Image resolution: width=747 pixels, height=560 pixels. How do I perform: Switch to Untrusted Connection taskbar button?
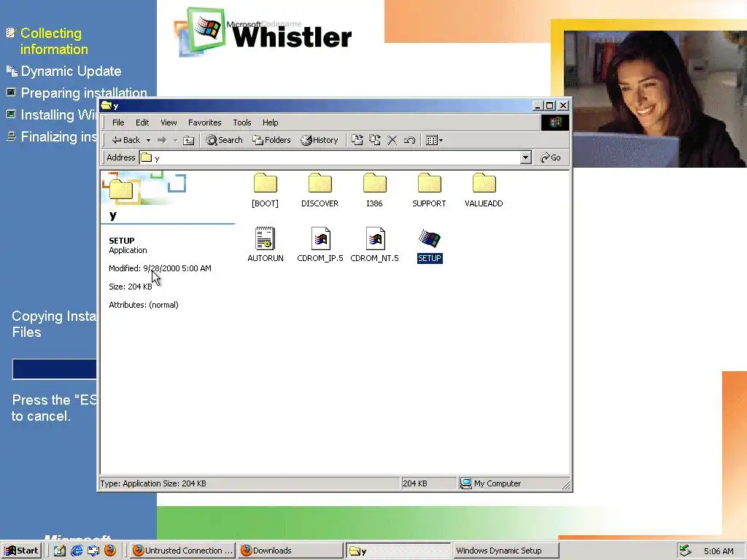tap(182, 551)
